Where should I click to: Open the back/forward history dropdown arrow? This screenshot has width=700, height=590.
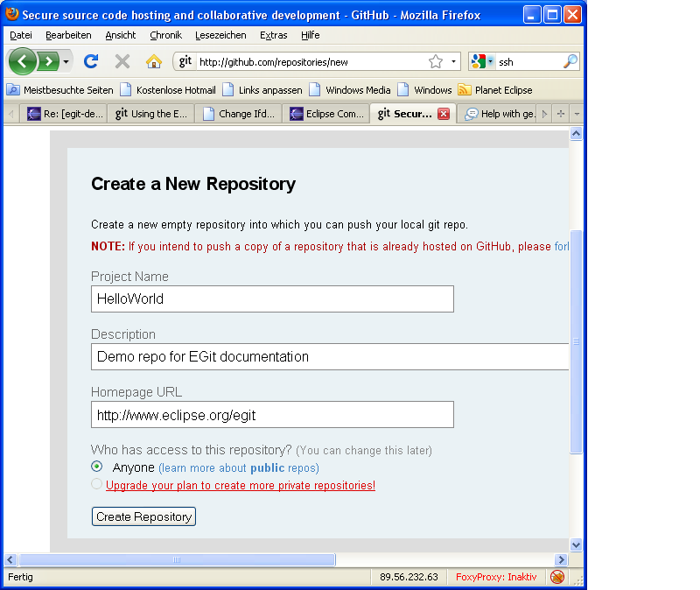point(66,61)
